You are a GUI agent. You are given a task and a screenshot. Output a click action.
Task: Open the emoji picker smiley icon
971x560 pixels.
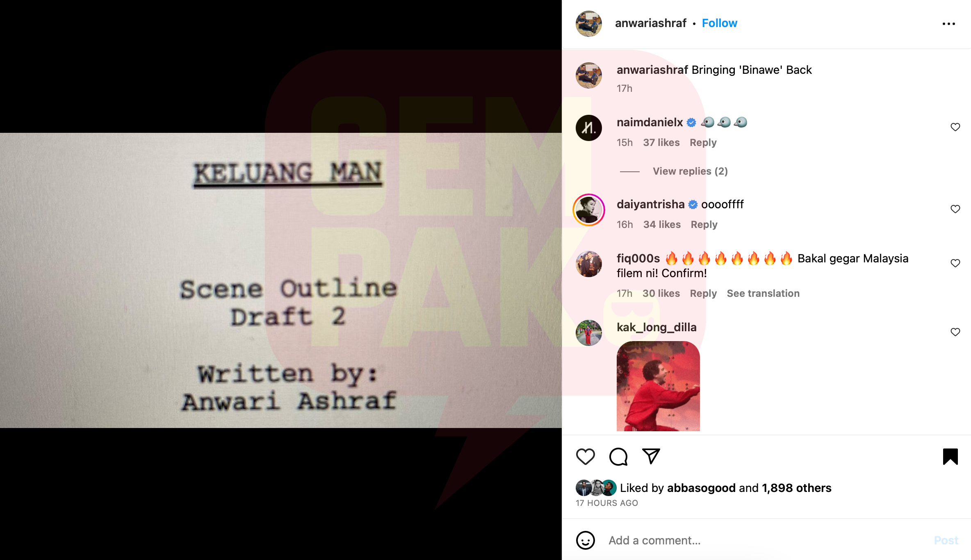point(586,540)
